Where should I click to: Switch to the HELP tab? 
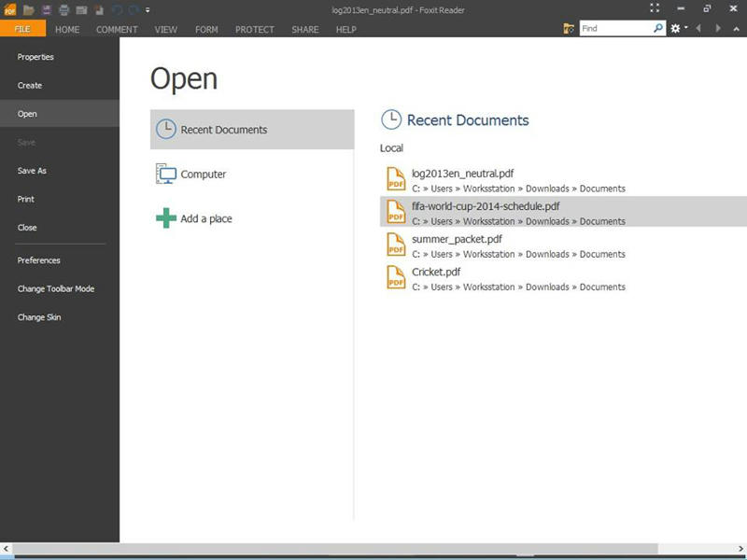[x=345, y=30]
